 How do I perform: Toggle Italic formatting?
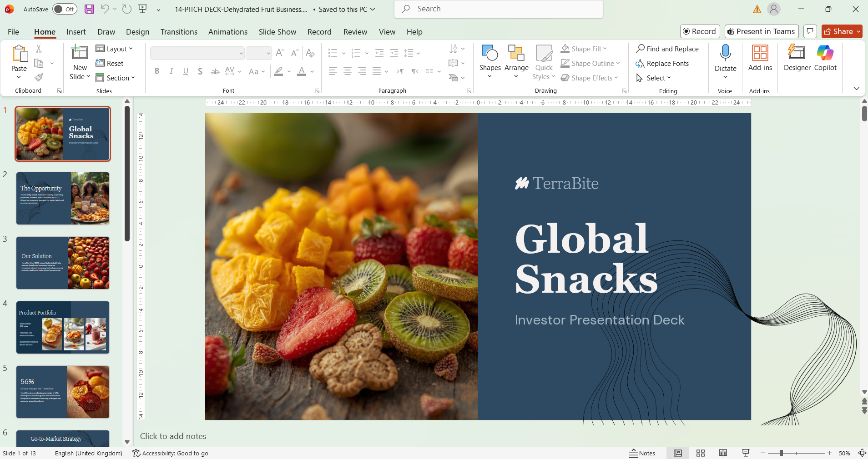[171, 71]
